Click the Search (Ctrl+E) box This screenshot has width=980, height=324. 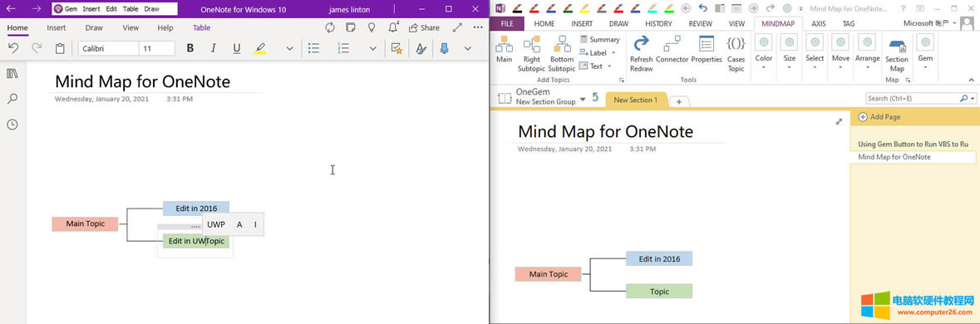[x=921, y=98]
